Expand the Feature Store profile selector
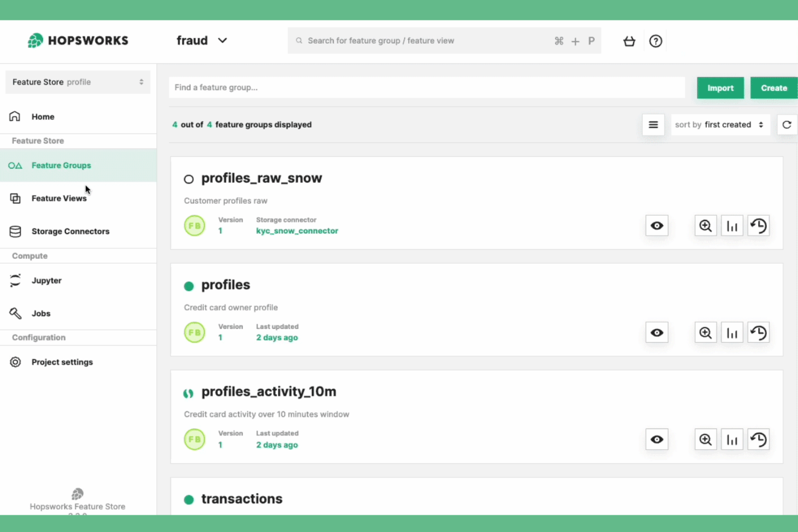This screenshot has width=798, height=532. [78, 82]
